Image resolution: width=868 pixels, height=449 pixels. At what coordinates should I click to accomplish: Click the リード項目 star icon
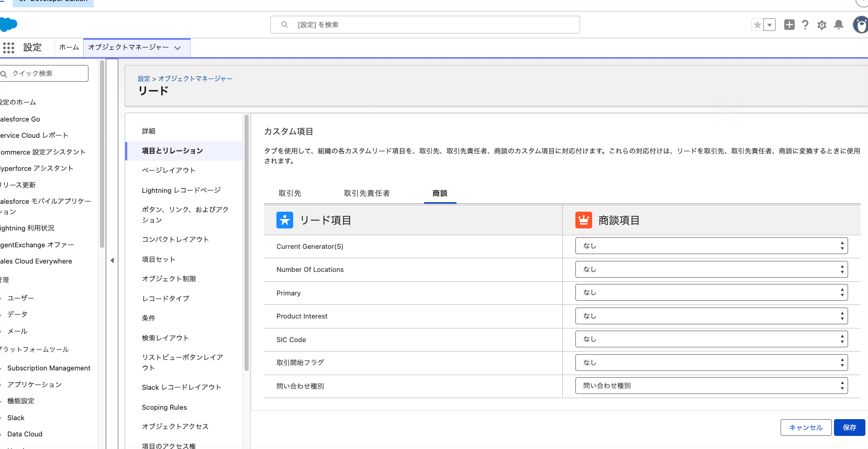pos(285,220)
